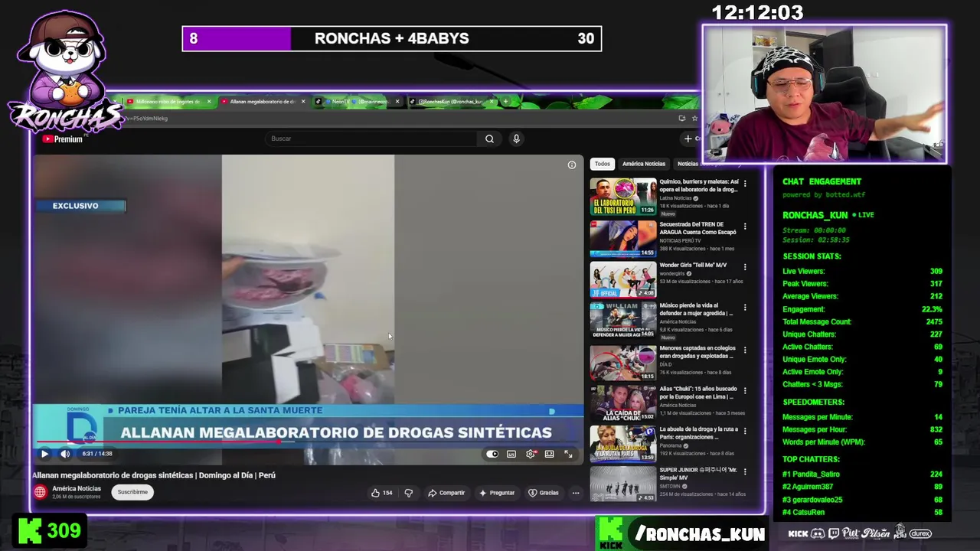
Task: Open the Menores captadas en colegios title
Action: (696, 352)
